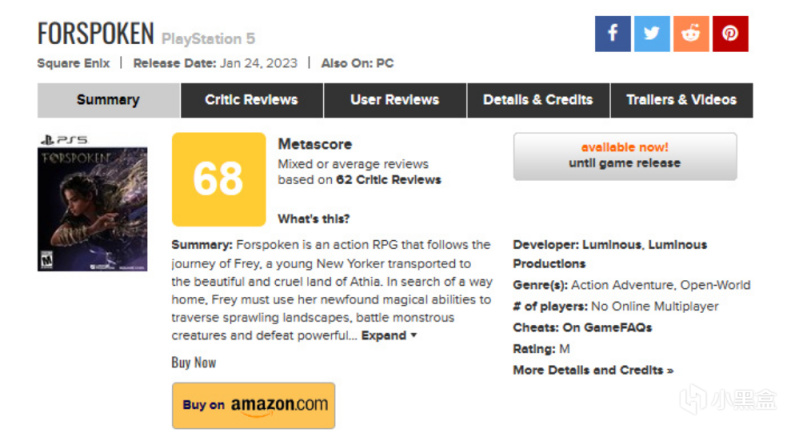799x433 pixels.
Task: Open the Critic Reviews tab
Action: point(251,100)
